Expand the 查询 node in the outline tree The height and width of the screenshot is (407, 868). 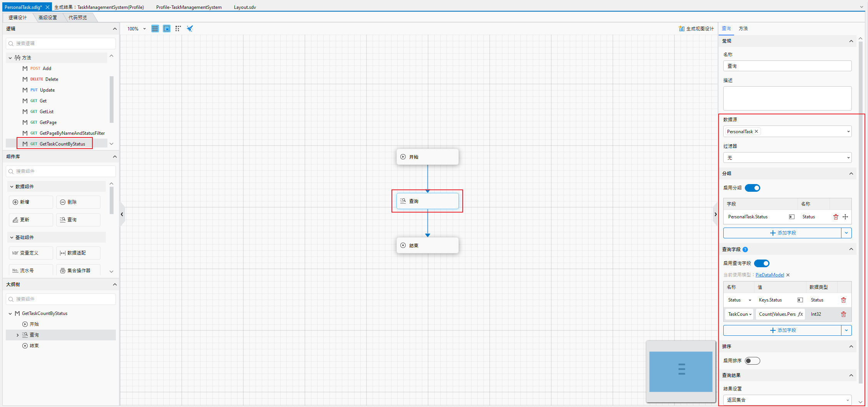pyautogui.click(x=17, y=335)
